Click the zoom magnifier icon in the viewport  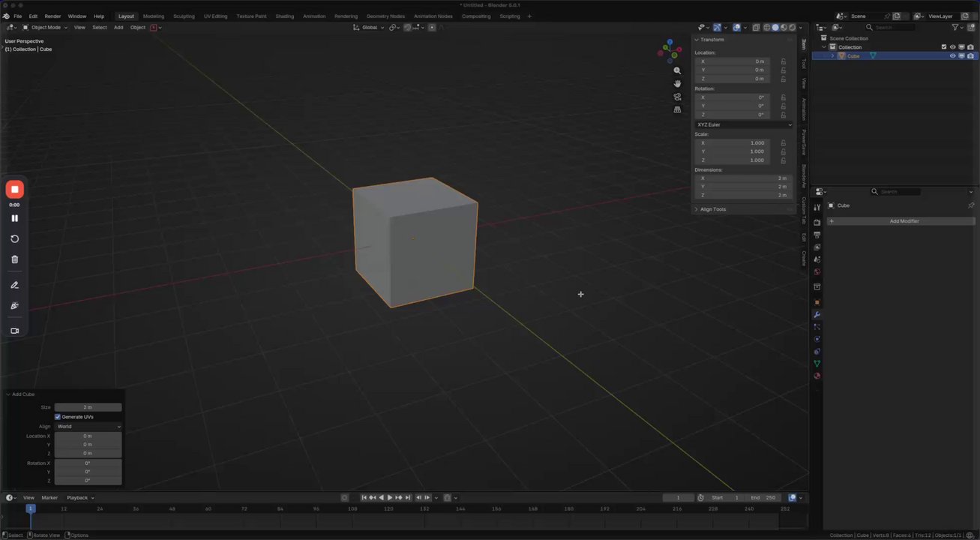pyautogui.click(x=677, y=70)
